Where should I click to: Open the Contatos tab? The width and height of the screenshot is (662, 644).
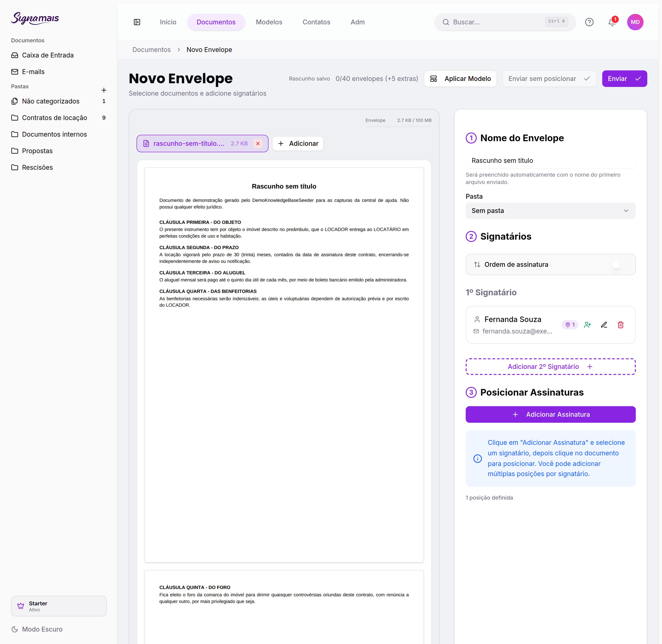point(316,22)
